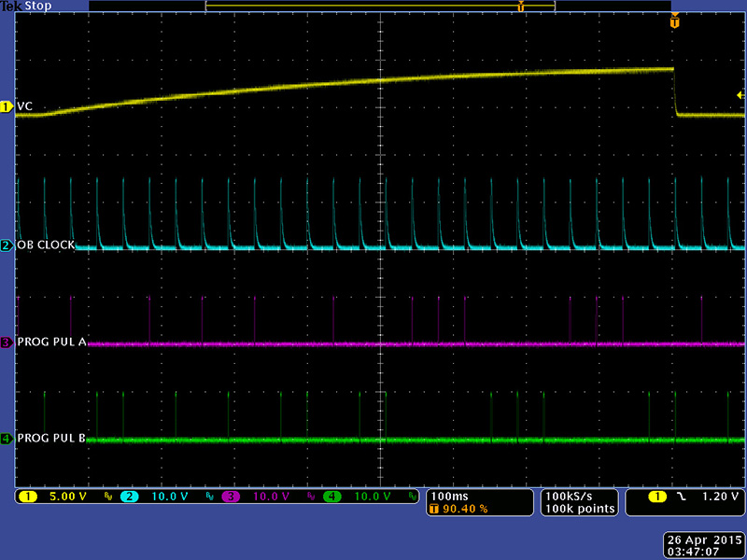747x560 pixels.
Task: Select the channel 4 PROG PUL B marker
Action: click(7, 439)
